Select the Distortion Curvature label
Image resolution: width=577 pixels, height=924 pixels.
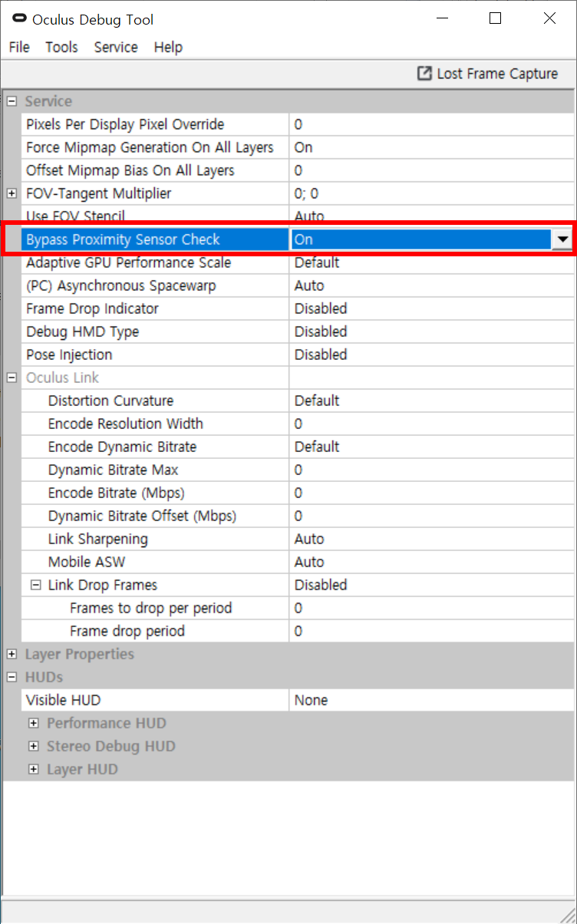click(110, 401)
